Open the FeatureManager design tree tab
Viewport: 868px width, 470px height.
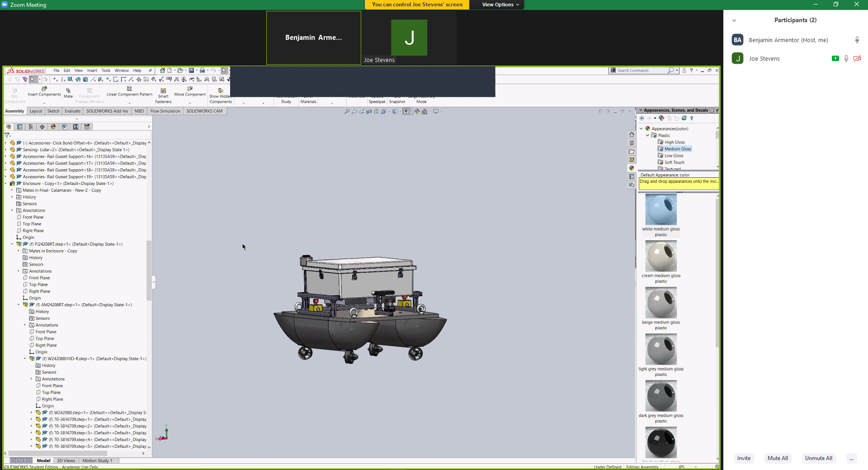tap(9, 127)
